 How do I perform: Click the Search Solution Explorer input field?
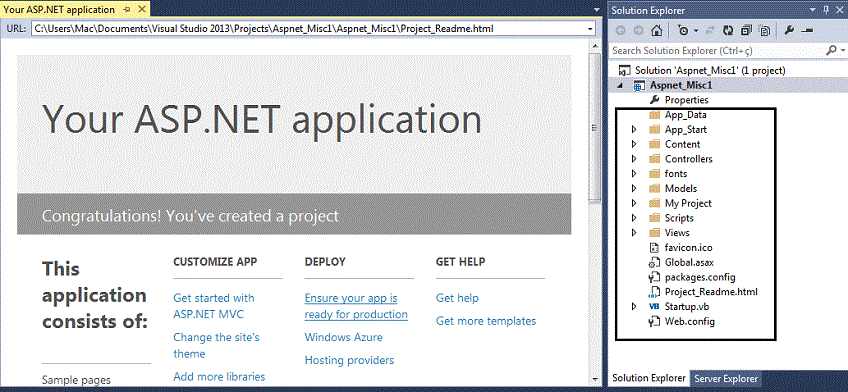click(x=718, y=50)
